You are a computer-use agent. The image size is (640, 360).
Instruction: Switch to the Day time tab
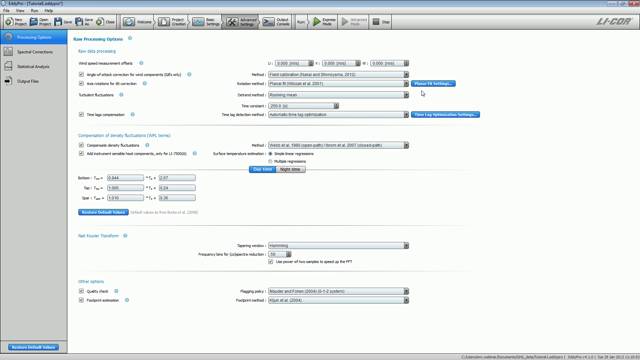click(262, 169)
